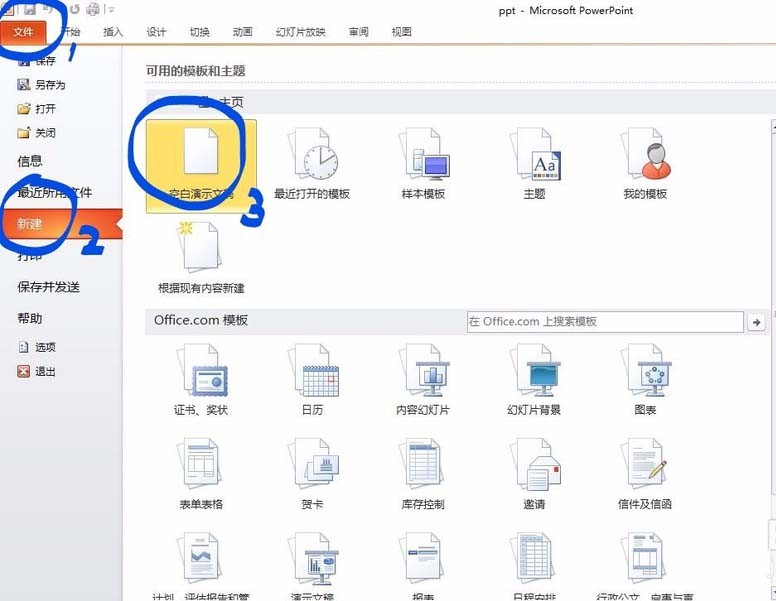776x601 pixels.
Task: Open the 贺卡 greeting cards category
Action: (312, 474)
